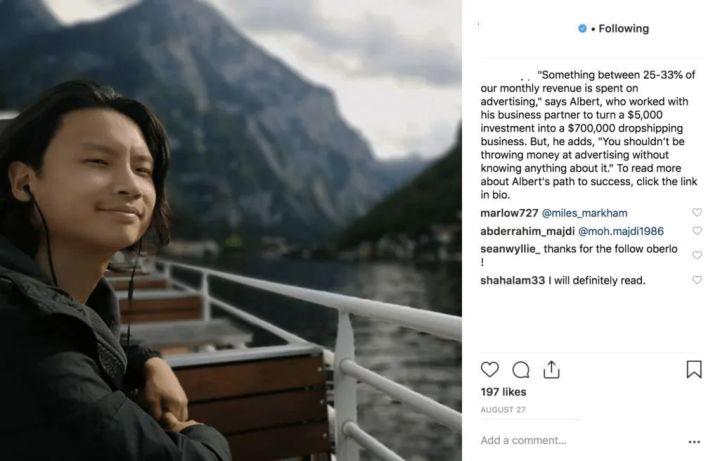Viewport: 720px width, 461px height.
Task: Like the post with the heart icon
Action: (x=490, y=370)
